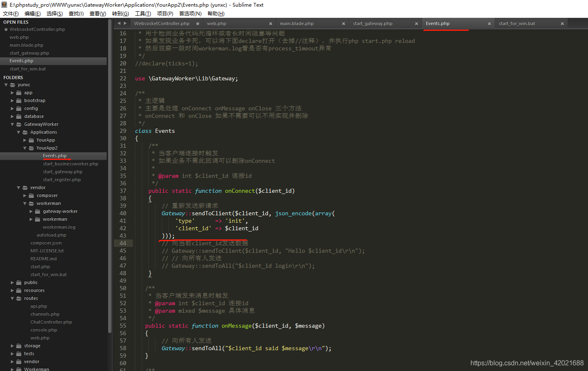Place cursor on onMessage function line
Viewport: 588px width, 371px height.
click(235, 326)
